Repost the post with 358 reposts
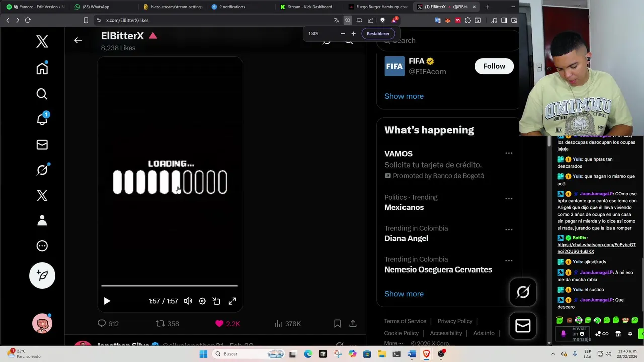The image size is (644, 362). point(168,324)
